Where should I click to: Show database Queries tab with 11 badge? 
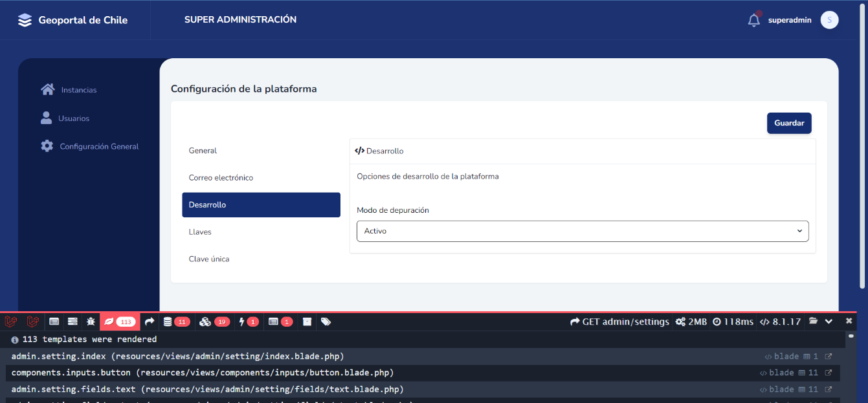[175, 321]
